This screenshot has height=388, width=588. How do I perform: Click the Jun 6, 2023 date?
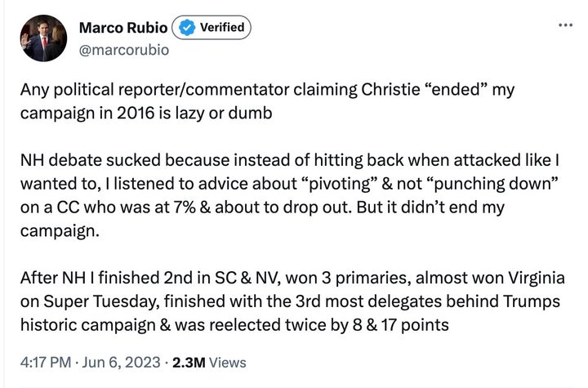pos(121,363)
